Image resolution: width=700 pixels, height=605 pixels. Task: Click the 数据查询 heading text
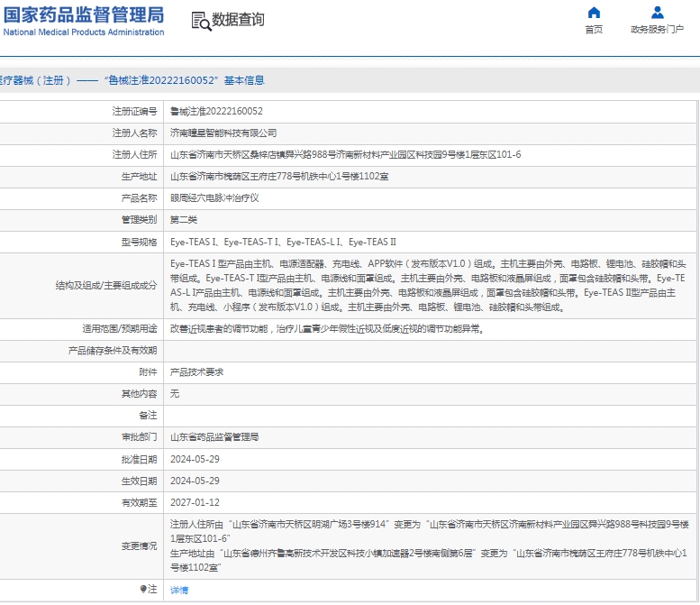[x=238, y=20]
